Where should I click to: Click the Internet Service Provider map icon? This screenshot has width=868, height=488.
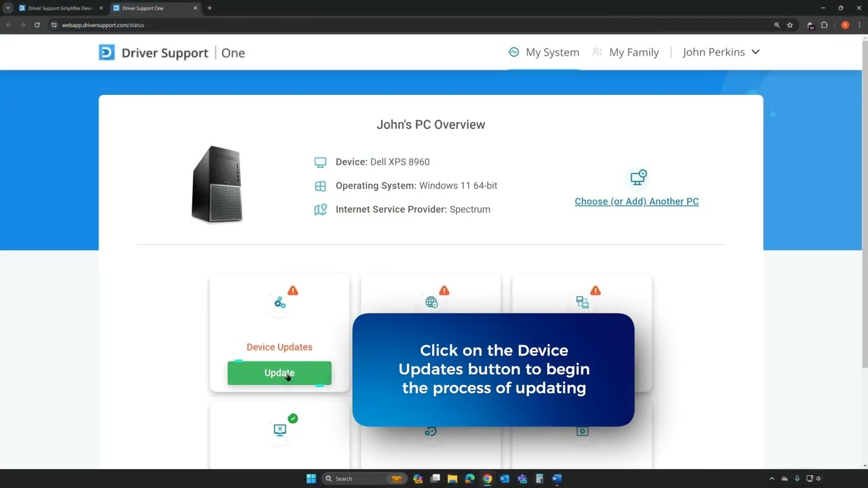(320, 209)
